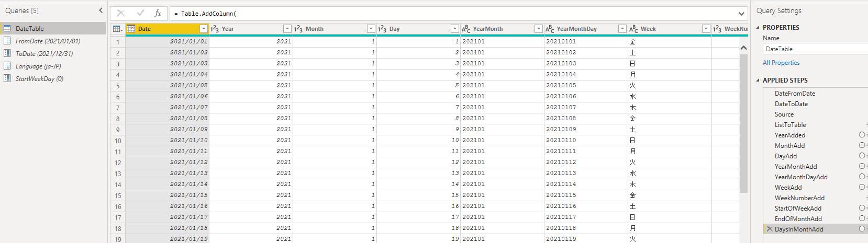Screen dimensions: 868x243
Task: Open the Week column filter dropdown
Action: pyautogui.click(x=706, y=29)
